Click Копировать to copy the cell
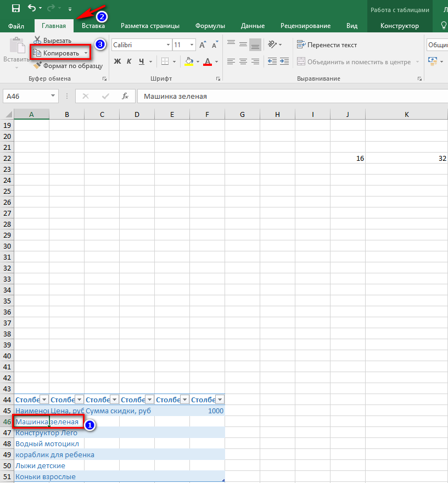This screenshot has height=483, width=448. pyautogui.click(x=57, y=53)
